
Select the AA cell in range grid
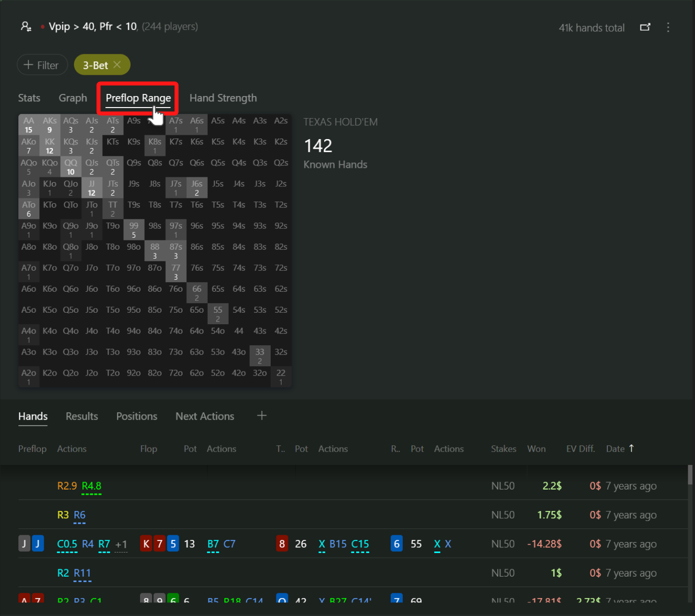(x=29, y=125)
